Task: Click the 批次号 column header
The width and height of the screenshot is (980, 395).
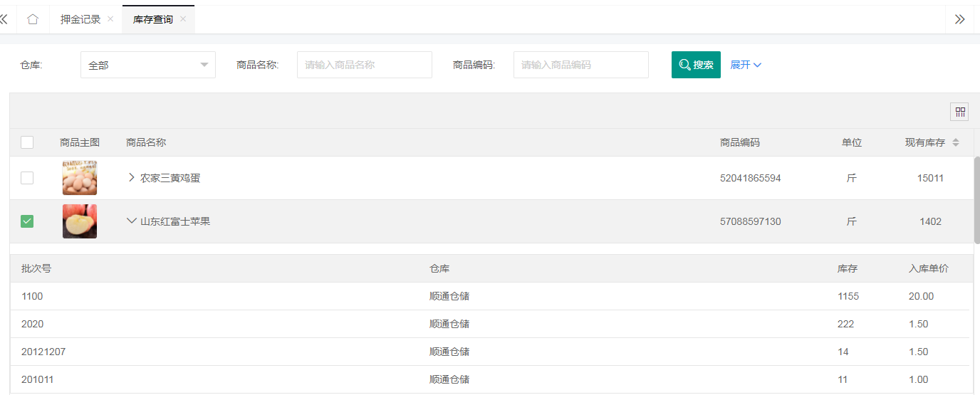Action: pyautogui.click(x=36, y=268)
